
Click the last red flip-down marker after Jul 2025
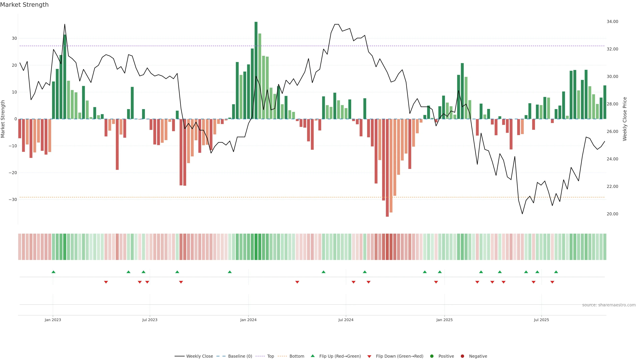tap(552, 282)
